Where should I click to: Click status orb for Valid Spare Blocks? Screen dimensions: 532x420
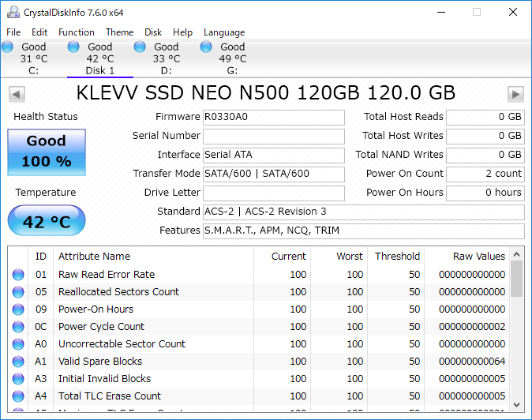(x=18, y=362)
